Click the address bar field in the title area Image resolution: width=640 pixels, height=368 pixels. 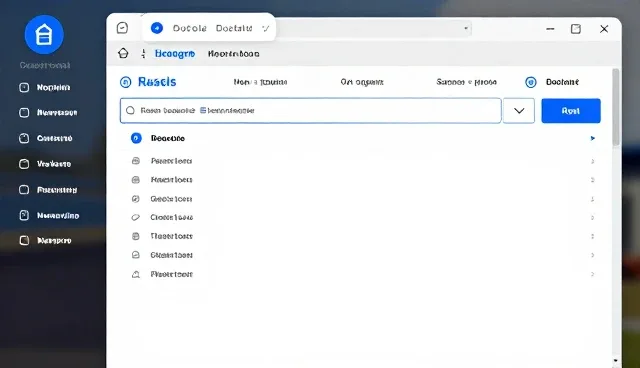click(x=373, y=28)
